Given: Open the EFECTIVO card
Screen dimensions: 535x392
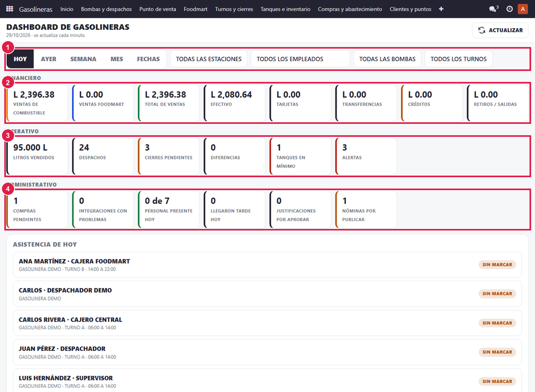Looking at the screenshot, I should point(235,103).
